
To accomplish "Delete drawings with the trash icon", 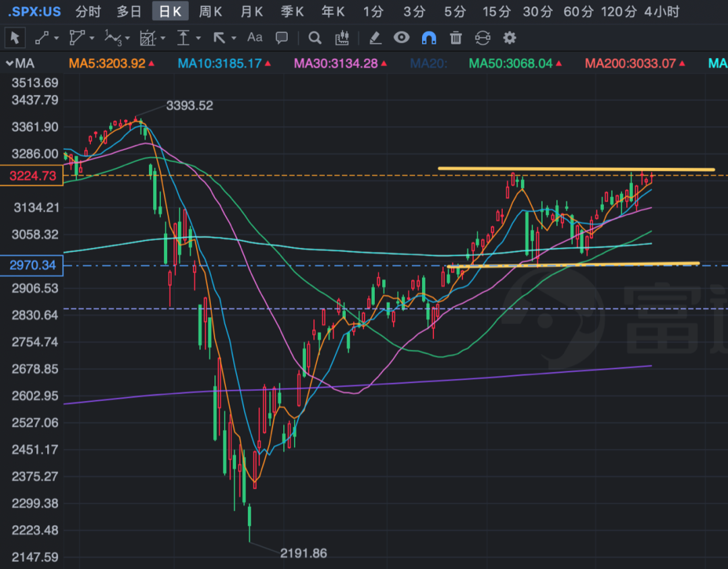I will (456, 38).
